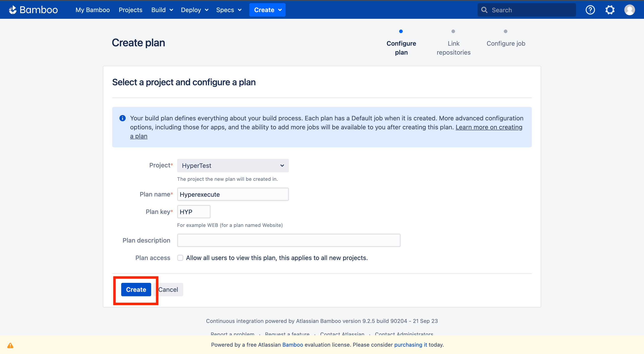
Task: Open the Project HyperTest dropdown
Action: tap(233, 166)
